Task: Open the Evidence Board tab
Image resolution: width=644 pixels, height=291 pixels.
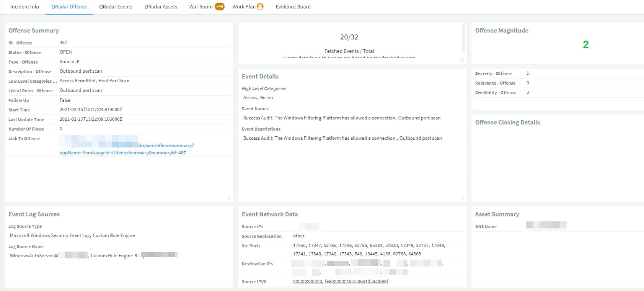Action: pos(293,7)
